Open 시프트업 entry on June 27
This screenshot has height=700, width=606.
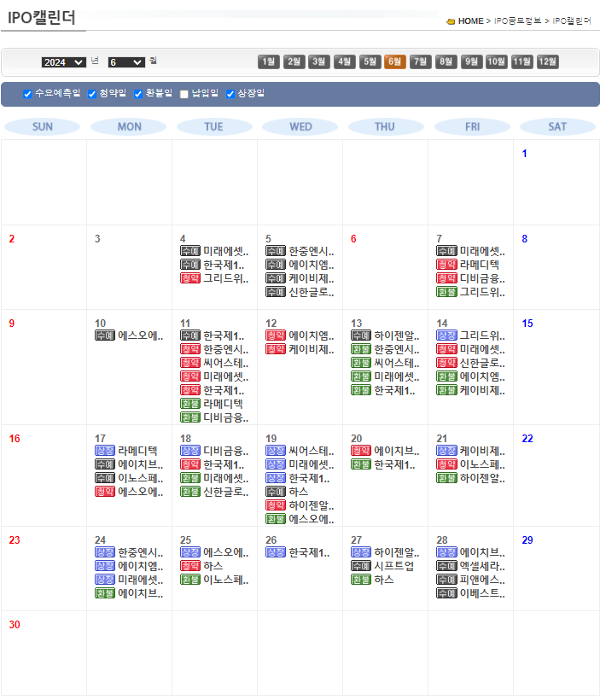tap(394, 566)
